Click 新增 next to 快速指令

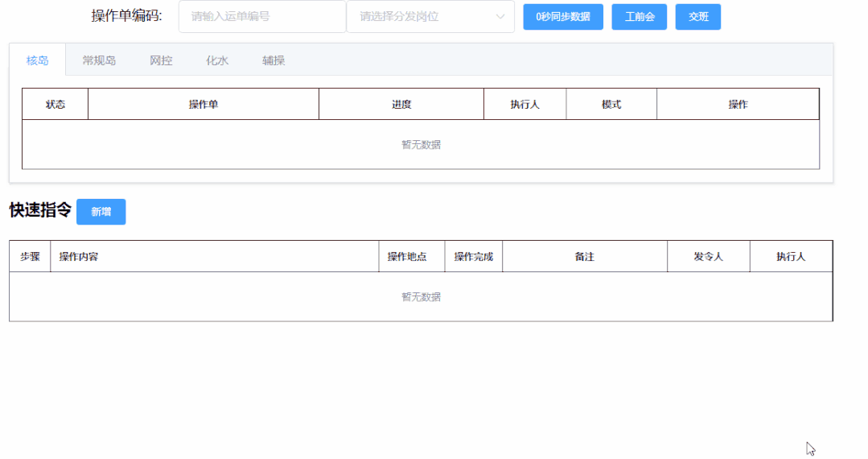101,212
